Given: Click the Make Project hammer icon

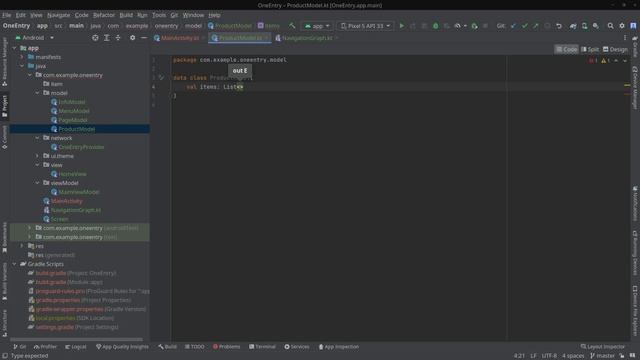Looking at the screenshot, I should click(x=292, y=26).
